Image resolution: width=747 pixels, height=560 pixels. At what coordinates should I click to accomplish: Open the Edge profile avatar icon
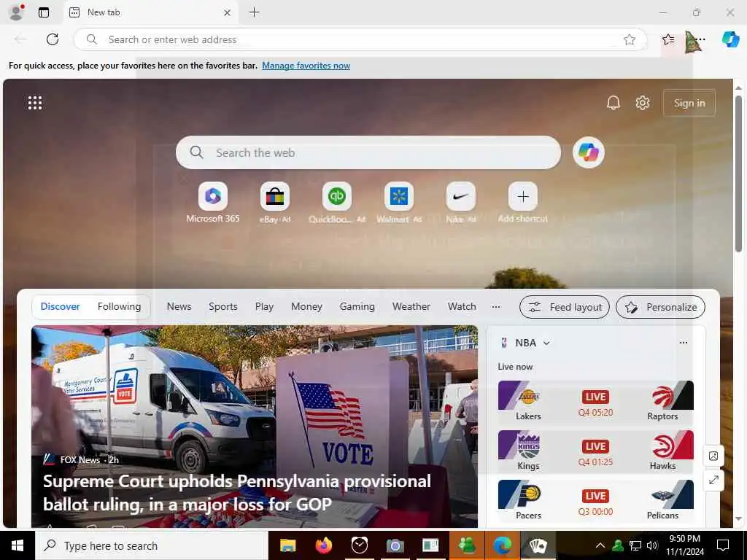point(17,12)
